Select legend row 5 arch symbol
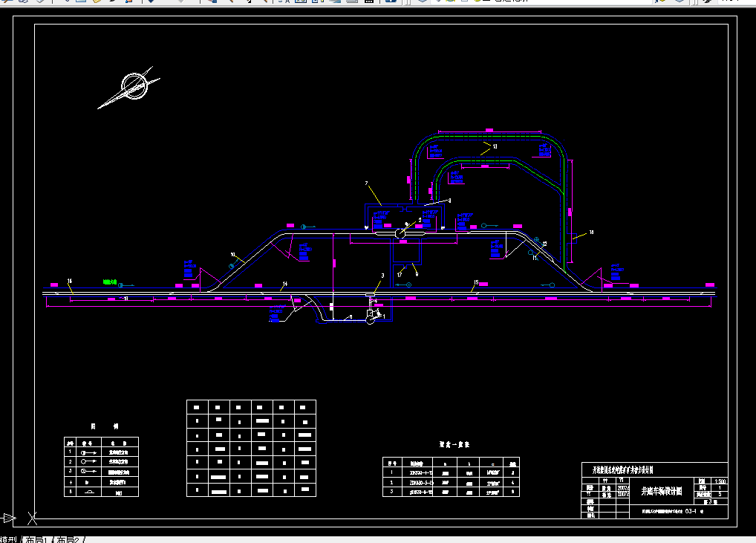The width and height of the screenshot is (756, 543). (x=88, y=492)
